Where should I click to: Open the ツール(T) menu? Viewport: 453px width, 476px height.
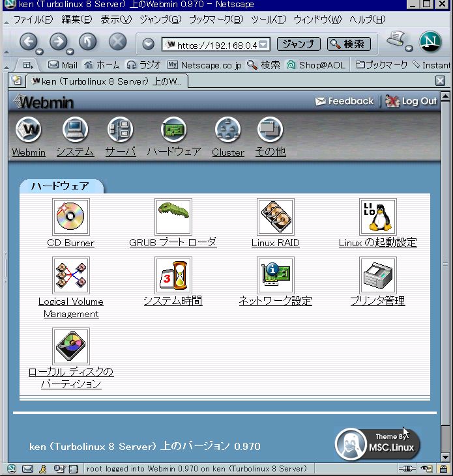(x=269, y=20)
